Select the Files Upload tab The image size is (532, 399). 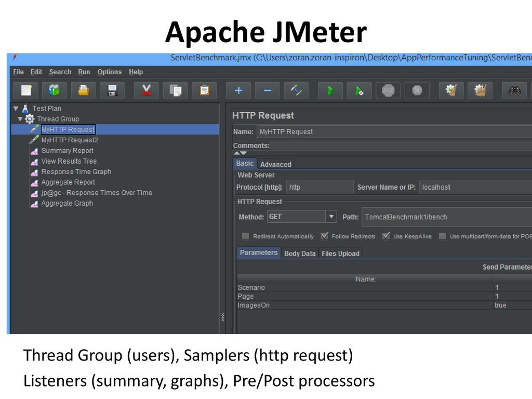point(340,254)
